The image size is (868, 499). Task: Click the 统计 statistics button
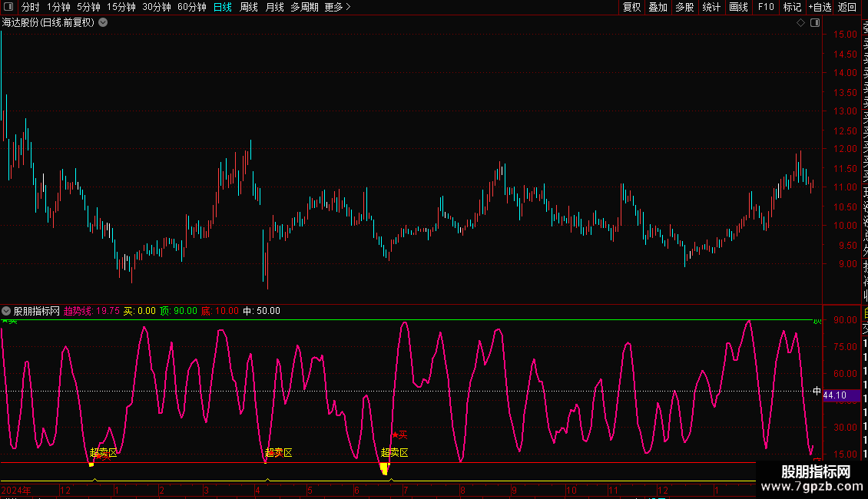coord(711,7)
